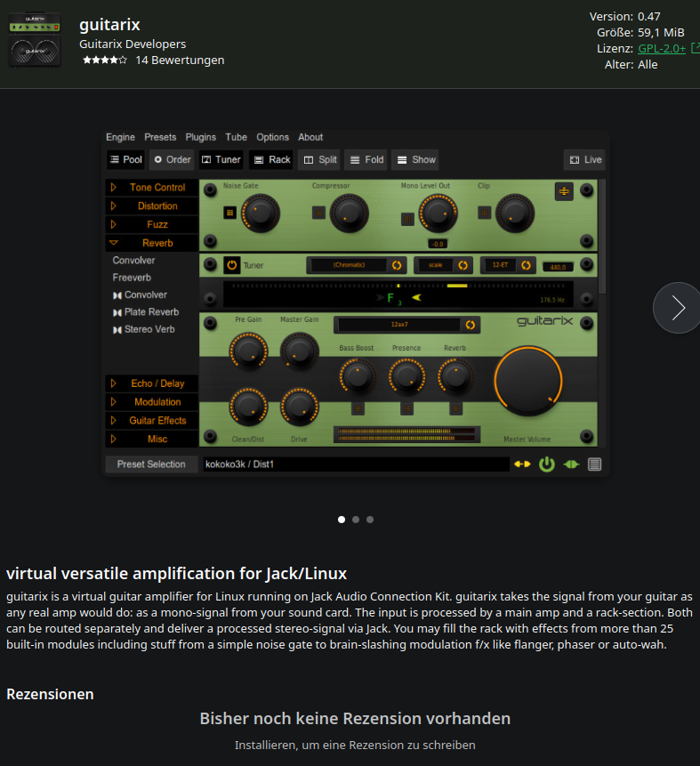Toggle the Presence switch

click(x=406, y=408)
